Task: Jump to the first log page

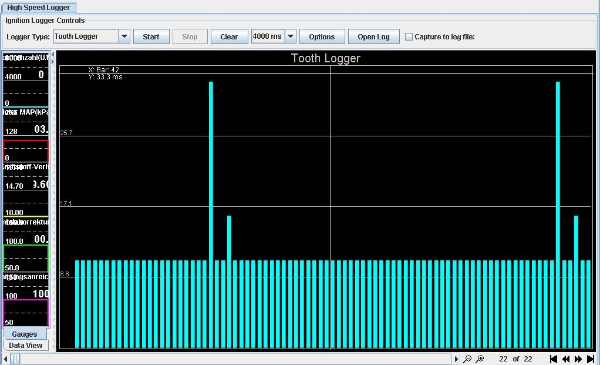Action: tap(553, 359)
